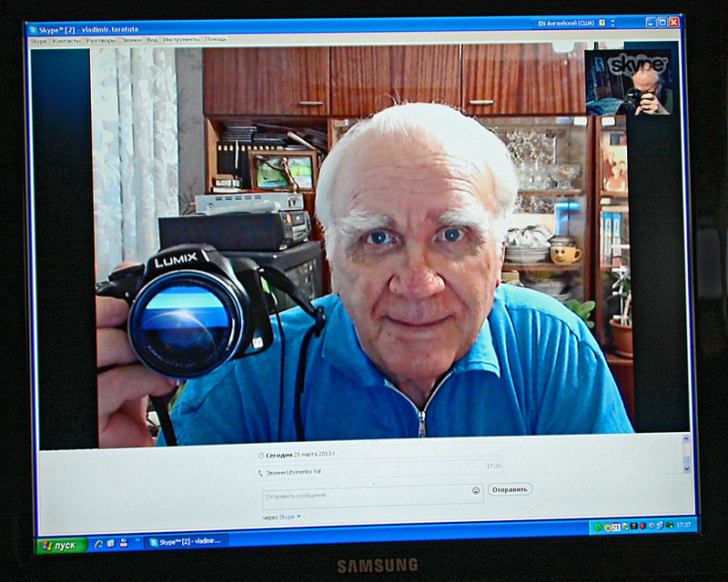Click the calendar 21 tray icon
This screenshot has height=582, width=728.
tap(616, 527)
